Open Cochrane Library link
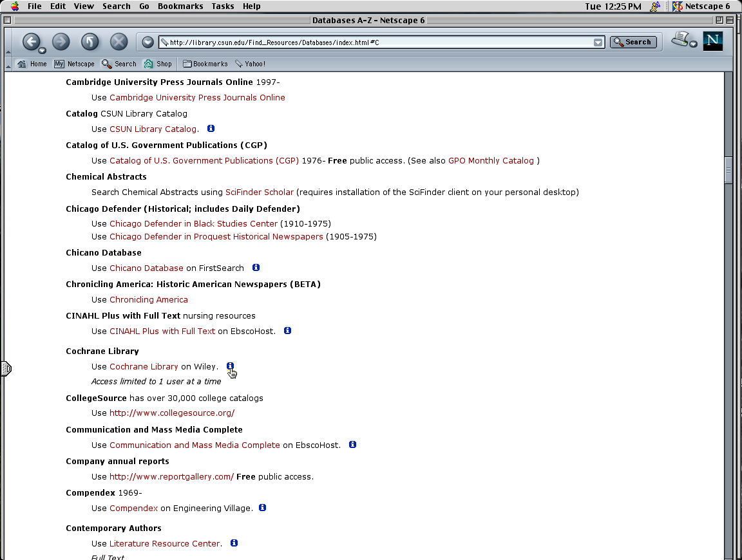Screen dimensions: 742x560 pyautogui.click(x=144, y=366)
